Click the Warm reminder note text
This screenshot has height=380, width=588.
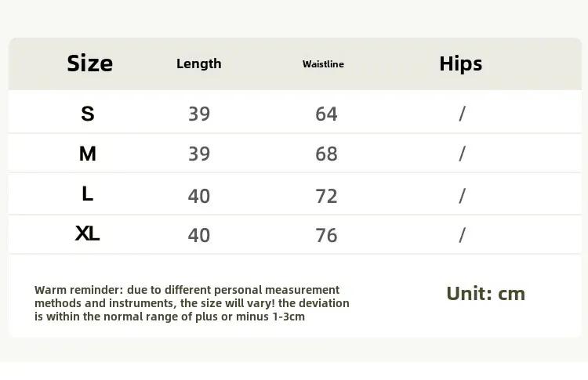(x=191, y=303)
